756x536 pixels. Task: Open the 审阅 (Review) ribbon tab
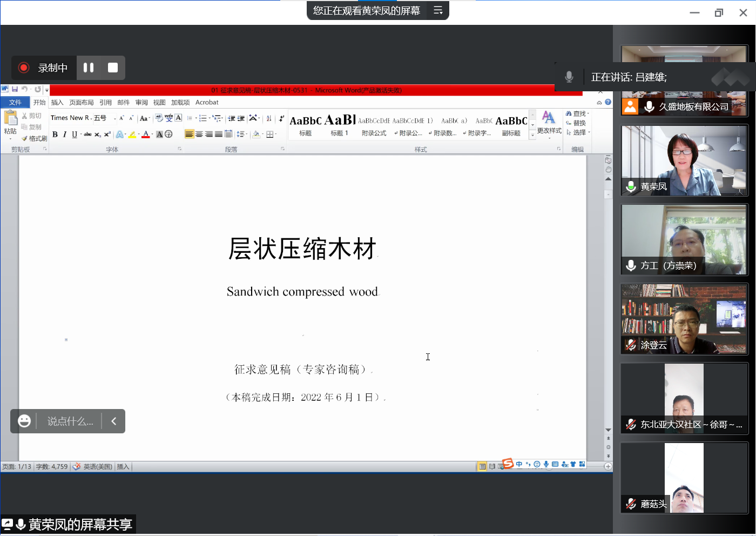pyautogui.click(x=141, y=103)
